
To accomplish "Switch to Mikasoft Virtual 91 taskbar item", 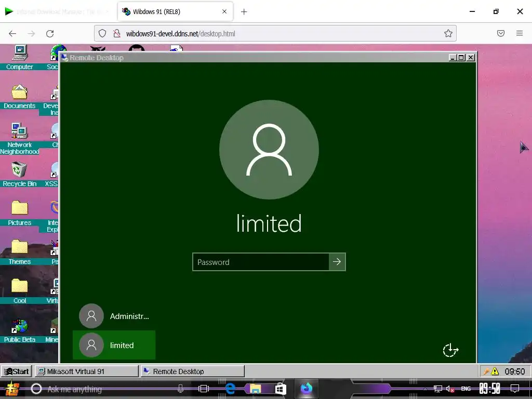I will click(x=87, y=371).
